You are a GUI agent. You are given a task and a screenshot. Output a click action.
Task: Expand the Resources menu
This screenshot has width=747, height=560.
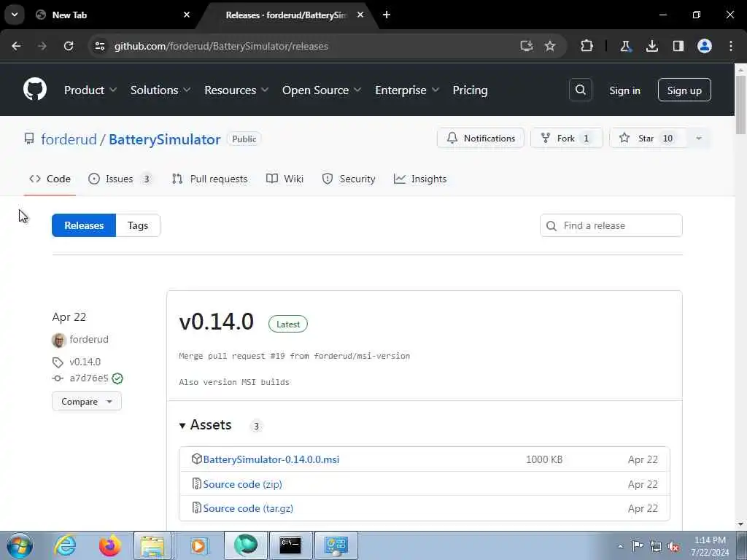coord(236,90)
